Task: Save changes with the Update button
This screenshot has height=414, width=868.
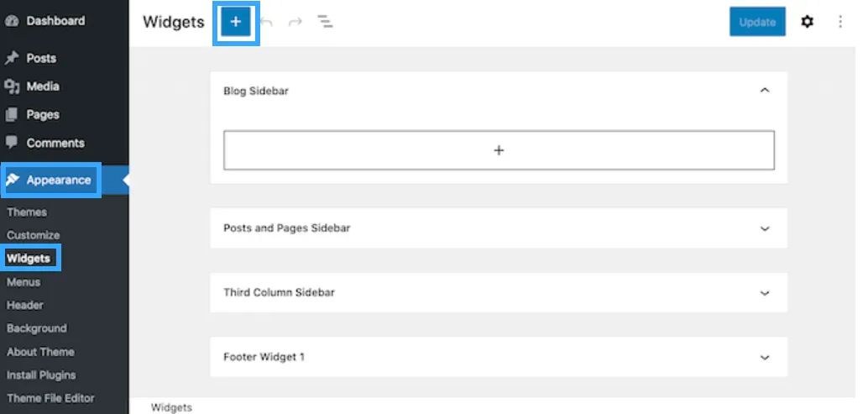Action: click(757, 22)
